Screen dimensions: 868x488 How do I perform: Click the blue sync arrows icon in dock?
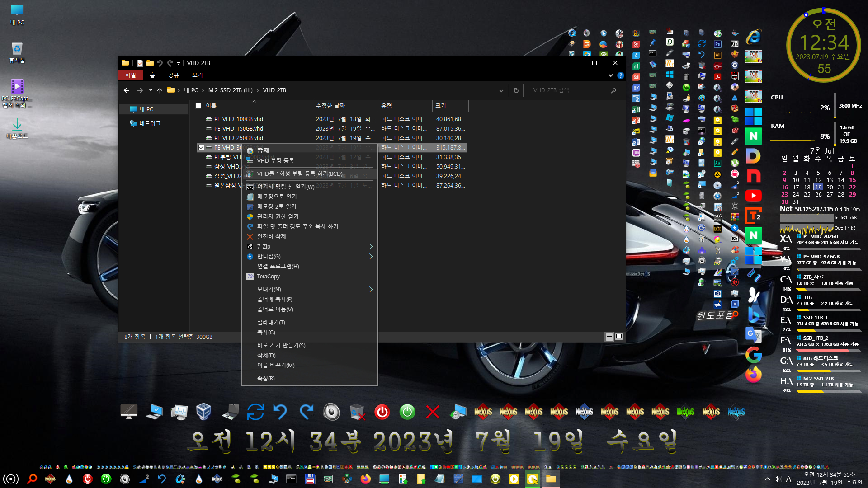[x=255, y=412]
